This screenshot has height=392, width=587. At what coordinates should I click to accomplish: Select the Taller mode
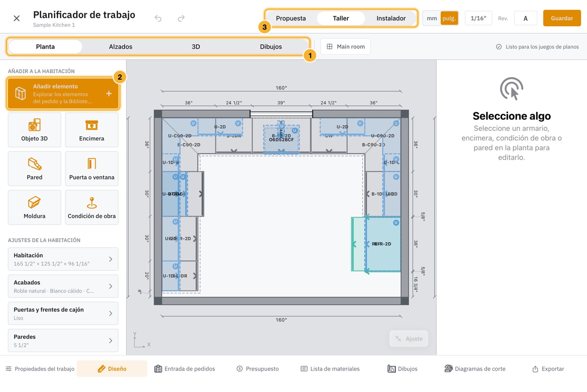pyautogui.click(x=341, y=18)
